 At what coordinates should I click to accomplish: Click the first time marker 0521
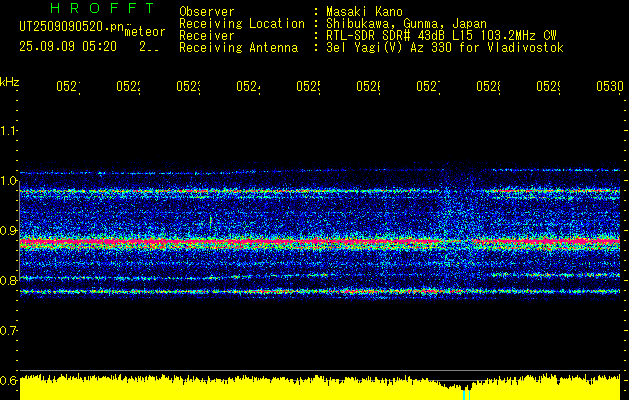click(68, 86)
